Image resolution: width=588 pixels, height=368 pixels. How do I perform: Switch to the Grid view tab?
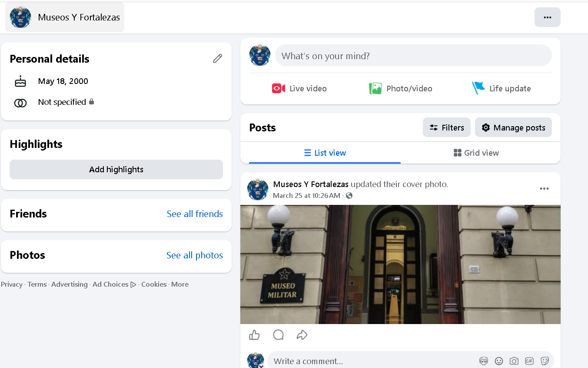click(476, 153)
